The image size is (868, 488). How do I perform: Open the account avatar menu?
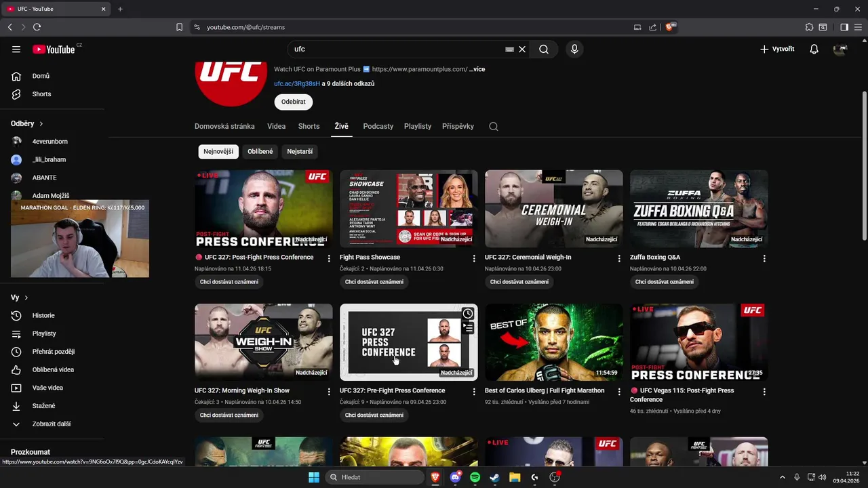(x=841, y=49)
